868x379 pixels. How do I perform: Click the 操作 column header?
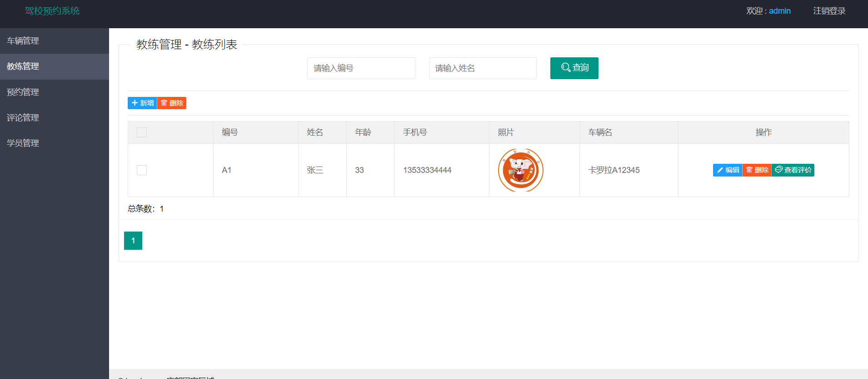763,132
